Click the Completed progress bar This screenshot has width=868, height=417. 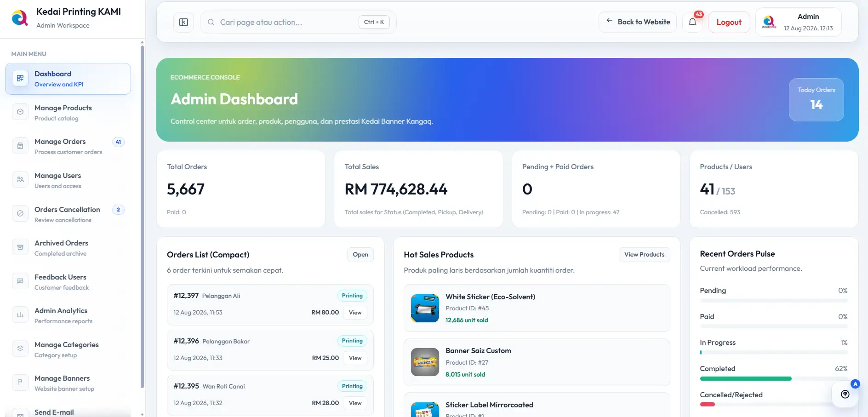pyautogui.click(x=774, y=379)
